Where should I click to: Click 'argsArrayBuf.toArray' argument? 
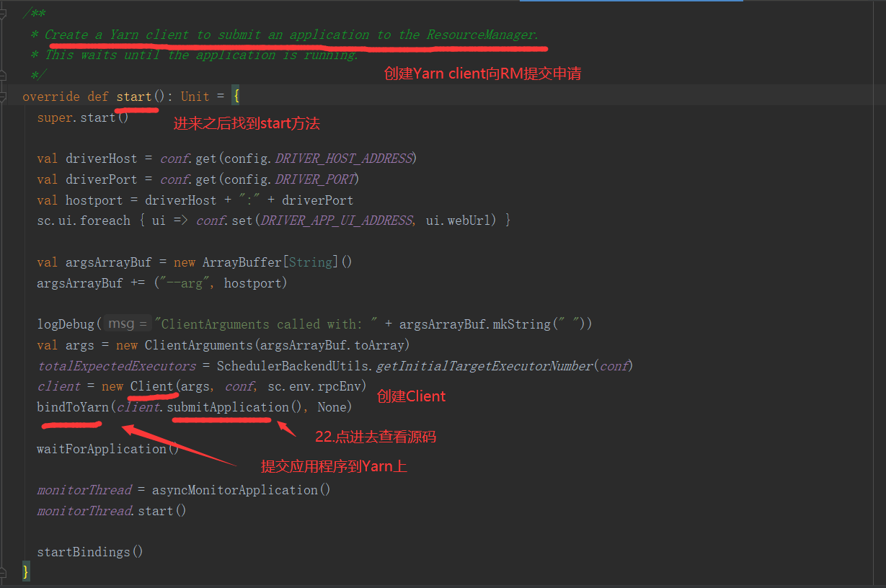(x=332, y=345)
